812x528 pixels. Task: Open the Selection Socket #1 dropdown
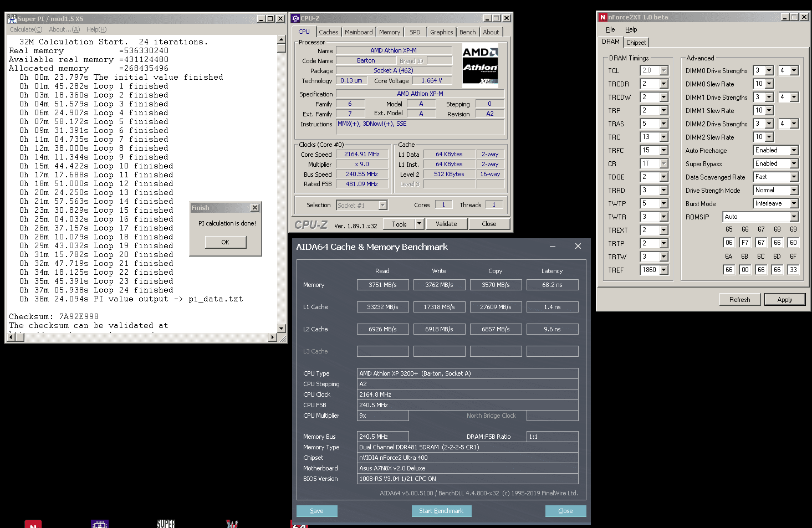pyautogui.click(x=382, y=205)
